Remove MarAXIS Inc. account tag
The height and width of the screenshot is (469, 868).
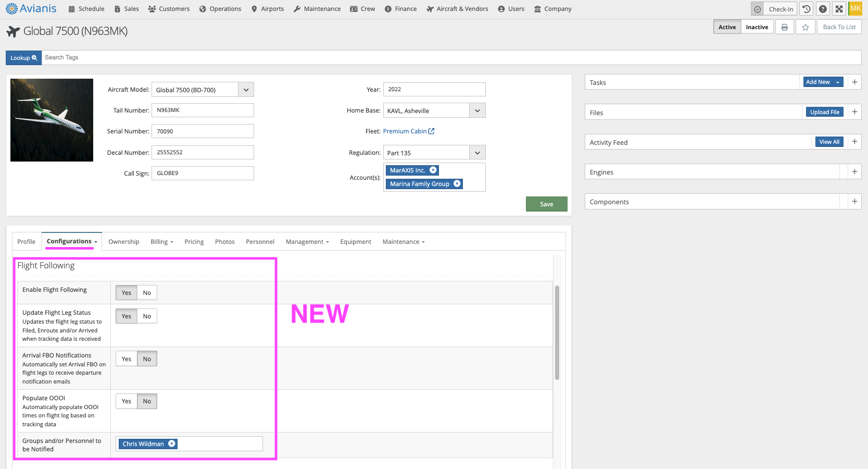[x=433, y=170]
